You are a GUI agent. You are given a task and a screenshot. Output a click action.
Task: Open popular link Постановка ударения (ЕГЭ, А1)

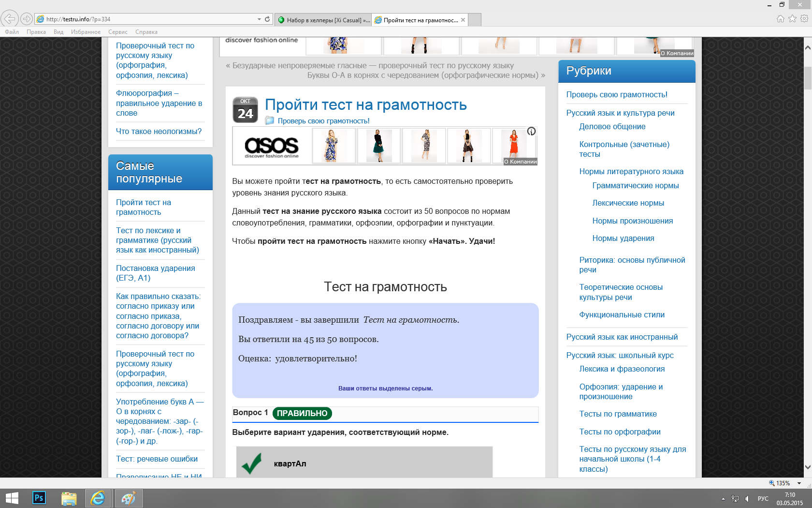tap(156, 273)
